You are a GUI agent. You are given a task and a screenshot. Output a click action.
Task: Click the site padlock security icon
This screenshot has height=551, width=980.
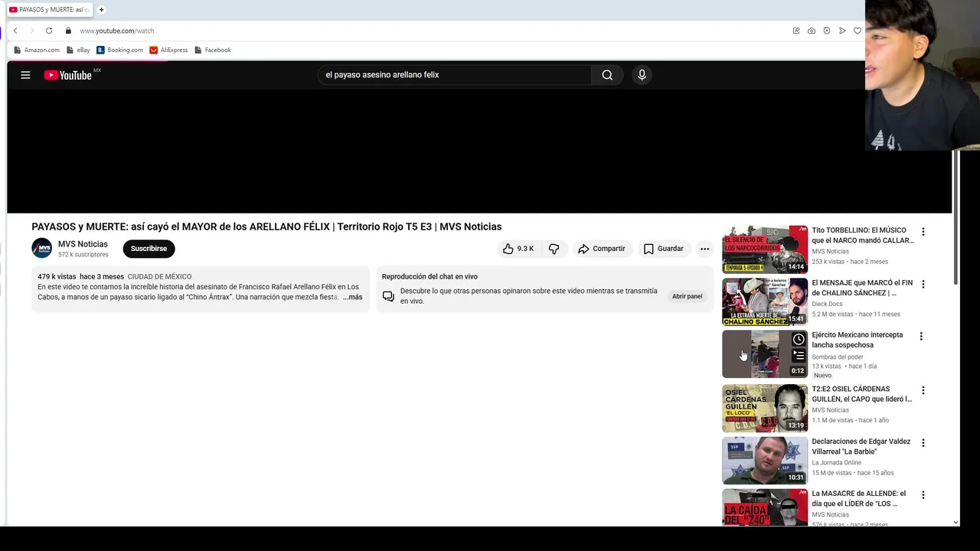[68, 31]
